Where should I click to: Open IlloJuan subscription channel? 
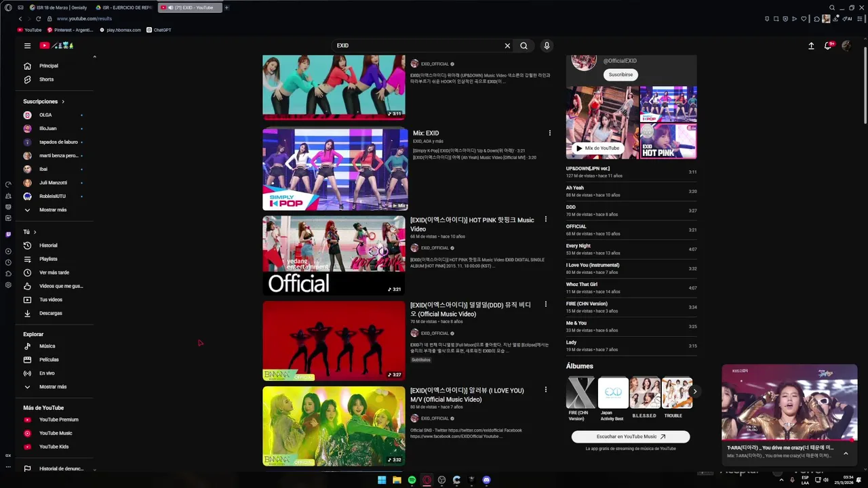54,129
